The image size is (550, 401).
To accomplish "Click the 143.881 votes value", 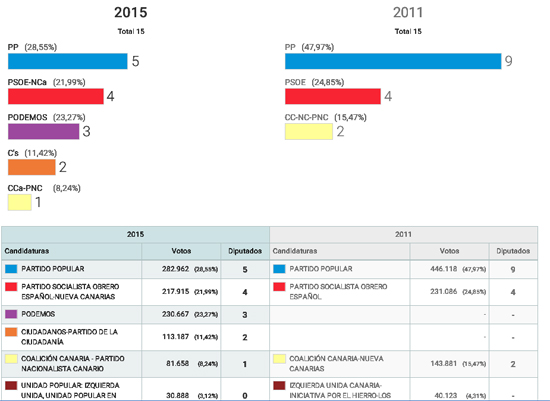I will click(x=444, y=363).
